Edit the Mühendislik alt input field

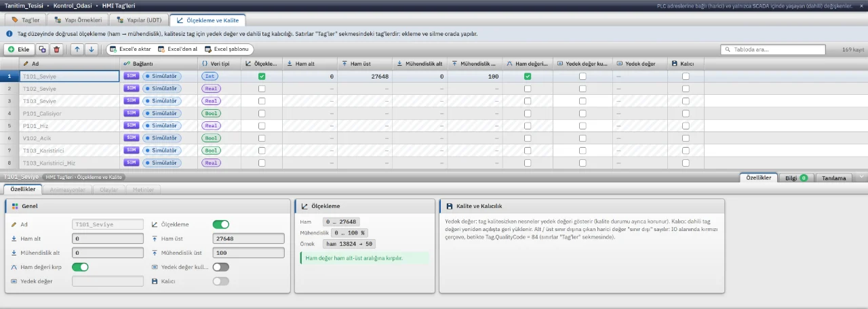pyautogui.click(x=108, y=253)
